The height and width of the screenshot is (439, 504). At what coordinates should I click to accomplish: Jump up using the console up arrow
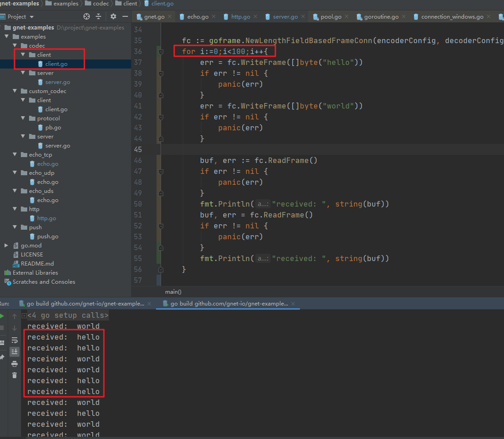tap(15, 316)
